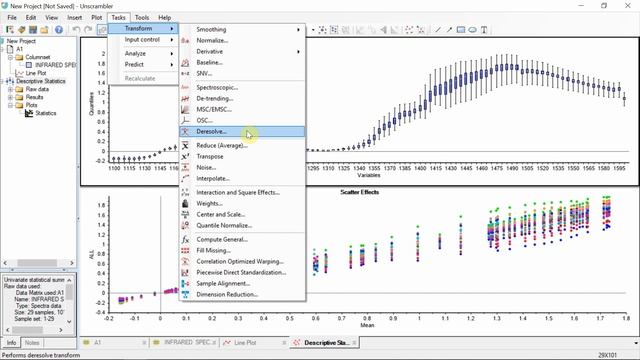
Task: Open the File menu
Action: click(x=12, y=18)
